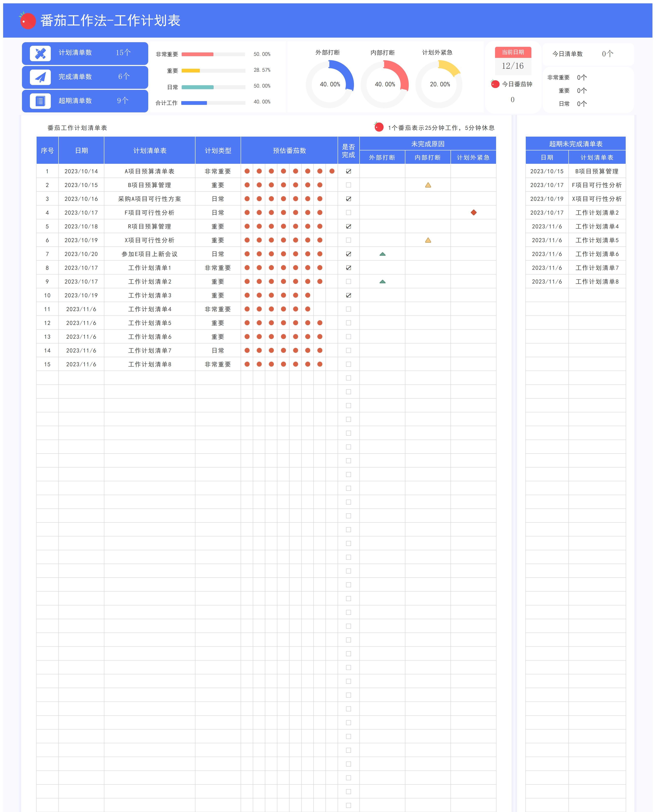Image resolution: width=656 pixels, height=812 pixels.
Task: Click the tomato icon beside the 25分钟 note
Action: pyautogui.click(x=379, y=127)
